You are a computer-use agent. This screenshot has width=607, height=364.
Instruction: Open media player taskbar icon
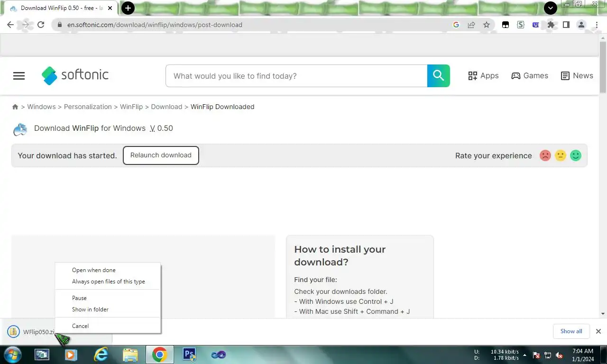pos(71,355)
